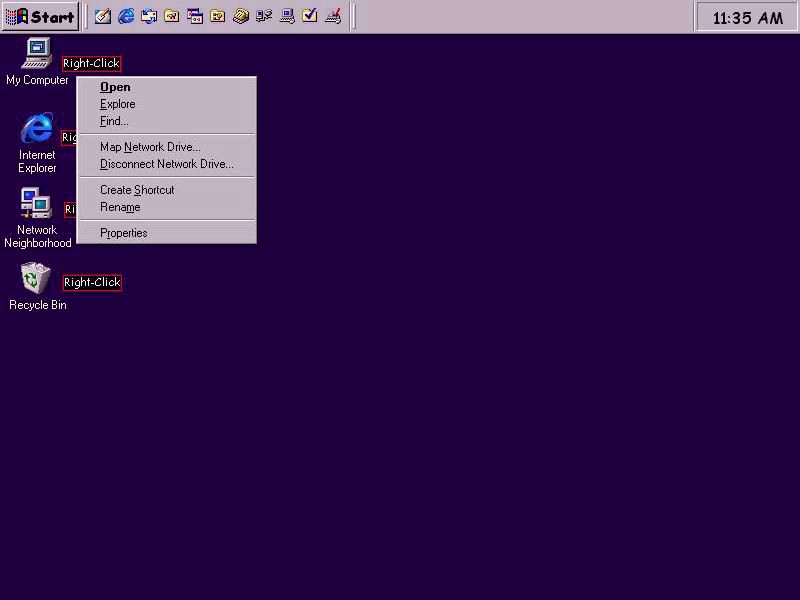
Task: Open Properties from the context menu
Action: coord(166,233)
